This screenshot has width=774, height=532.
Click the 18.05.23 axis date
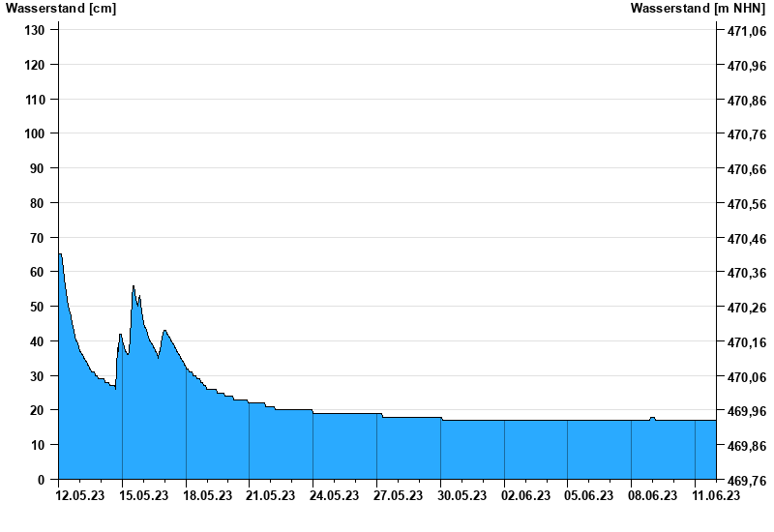[207, 495]
